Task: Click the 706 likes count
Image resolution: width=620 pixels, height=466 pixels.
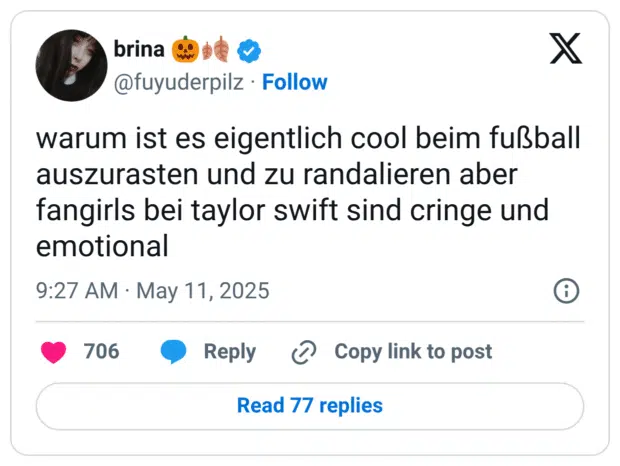Action: pos(101,352)
